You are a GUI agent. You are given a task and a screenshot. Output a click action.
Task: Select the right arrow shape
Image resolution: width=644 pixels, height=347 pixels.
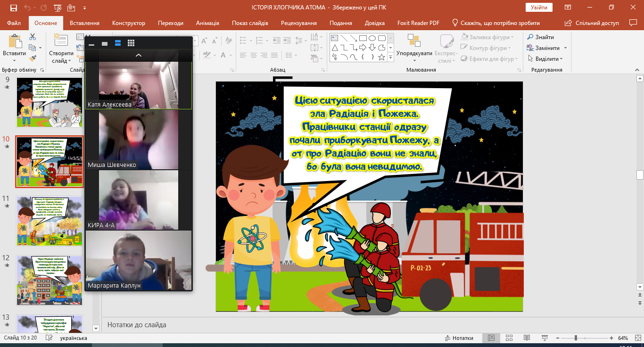pyautogui.click(x=363, y=48)
